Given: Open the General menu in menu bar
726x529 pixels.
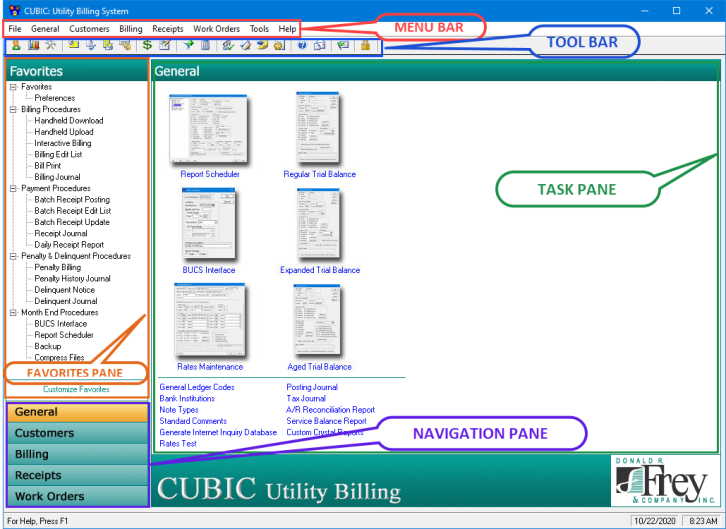Looking at the screenshot, I should click(x=45, y=29).
